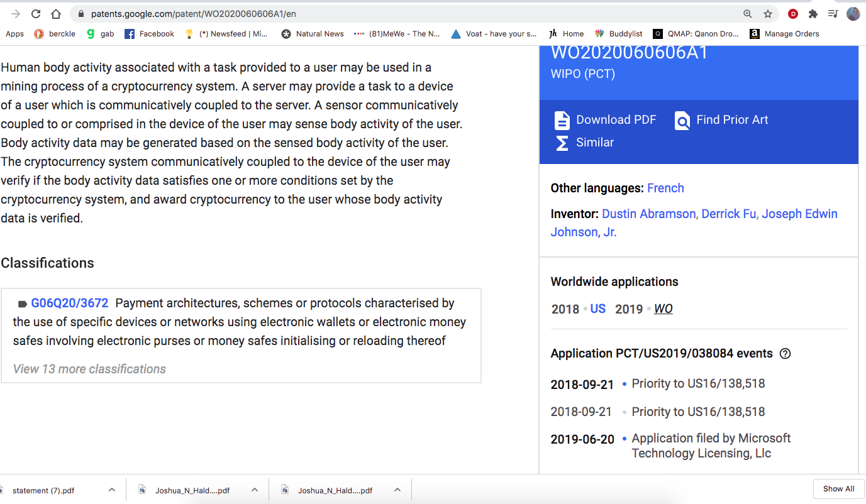866x504 pixels.
Task: Click the Download PDF icon button
Action: tap(561, 120)
